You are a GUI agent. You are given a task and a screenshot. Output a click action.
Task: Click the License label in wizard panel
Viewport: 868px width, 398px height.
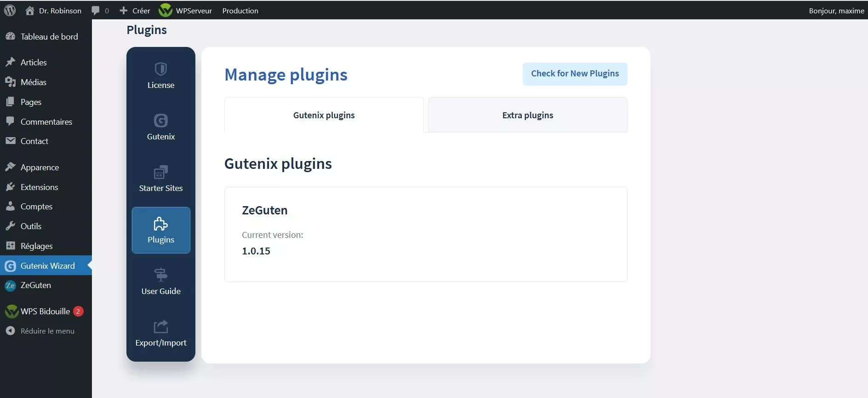[x=161, y=85]
